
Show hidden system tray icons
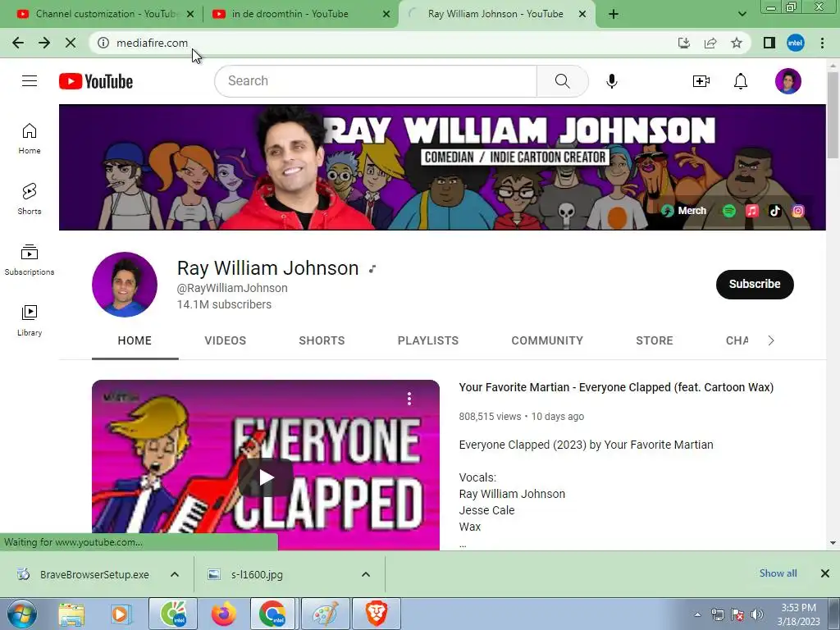coord(697,614)
